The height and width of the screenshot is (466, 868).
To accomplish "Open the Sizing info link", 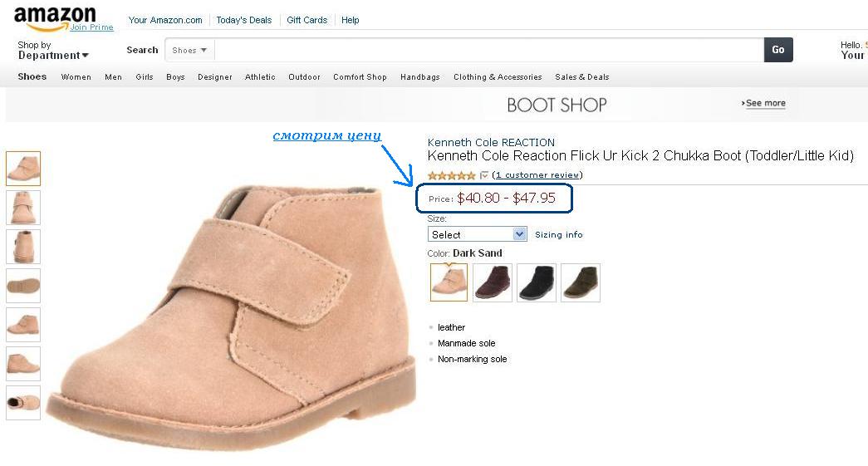I will (558, 235).
